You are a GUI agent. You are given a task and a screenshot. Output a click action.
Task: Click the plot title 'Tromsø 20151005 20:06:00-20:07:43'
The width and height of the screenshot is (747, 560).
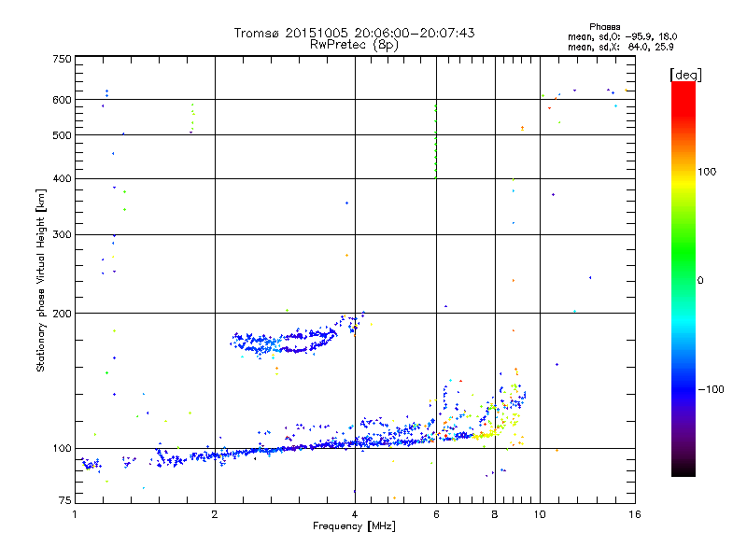354,33
